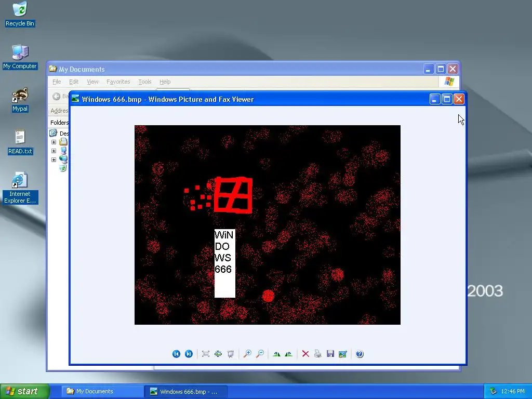The height and width of the screenshot is (399, 532).
Task: Rotate image counterclockwise
Action: [x=288, y=354]
